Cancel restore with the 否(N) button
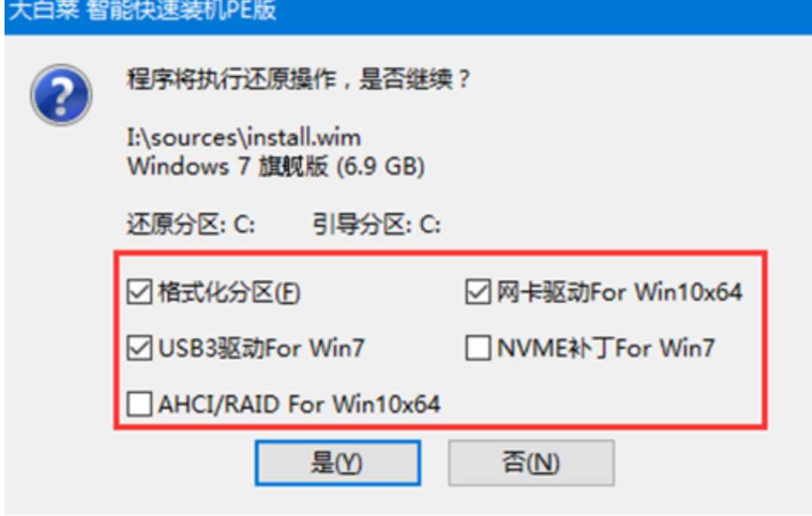The height and width of the screenshot is (516, 812). 532,462
